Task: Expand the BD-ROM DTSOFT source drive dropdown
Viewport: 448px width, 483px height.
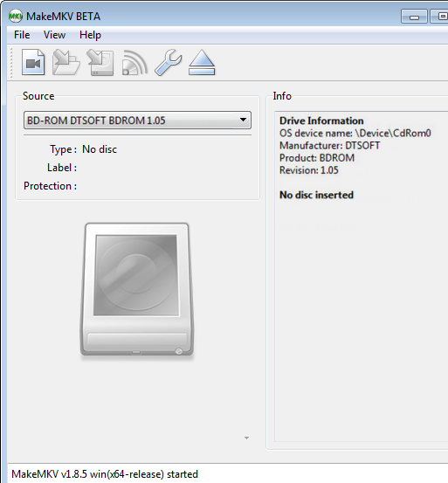Action: (x=137, y=121)
